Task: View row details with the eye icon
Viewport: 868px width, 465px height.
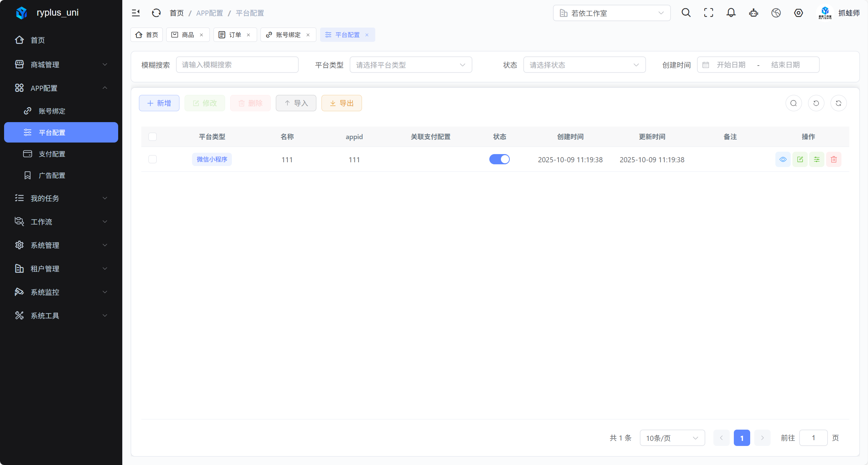Action: tap(783, 160)
